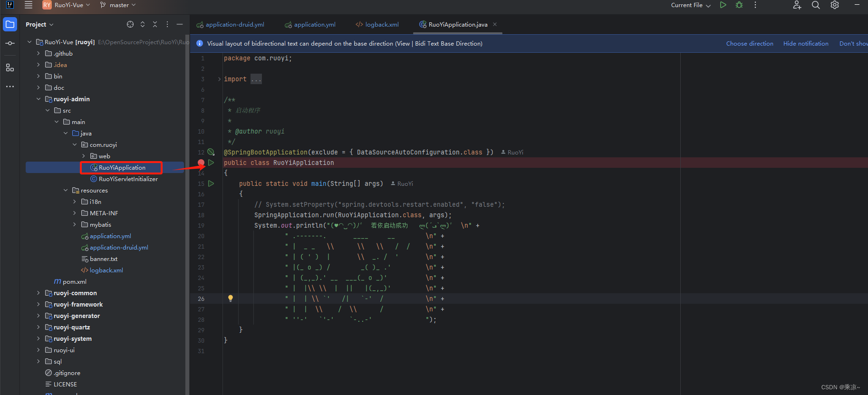Open the Structure tool window icon
Image resolution: width=868 pixels, height=395 pixels.
(10, 67)
